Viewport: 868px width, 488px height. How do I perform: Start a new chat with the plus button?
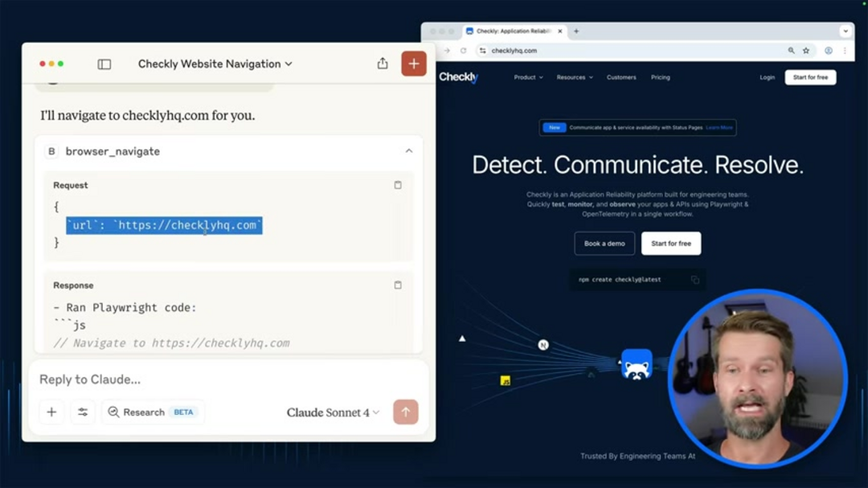pyautogui.click(x=414, y=64)
